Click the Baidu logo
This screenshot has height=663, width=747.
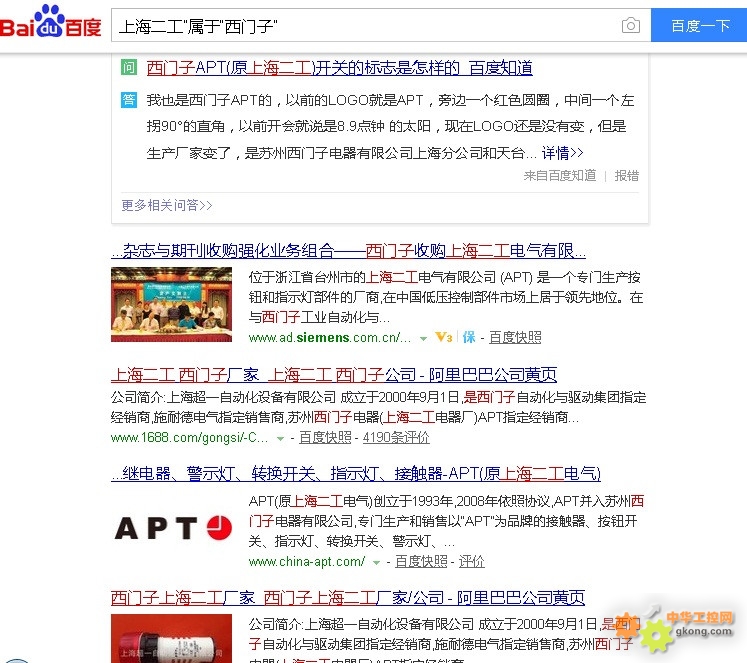click(x=50, y=22)
